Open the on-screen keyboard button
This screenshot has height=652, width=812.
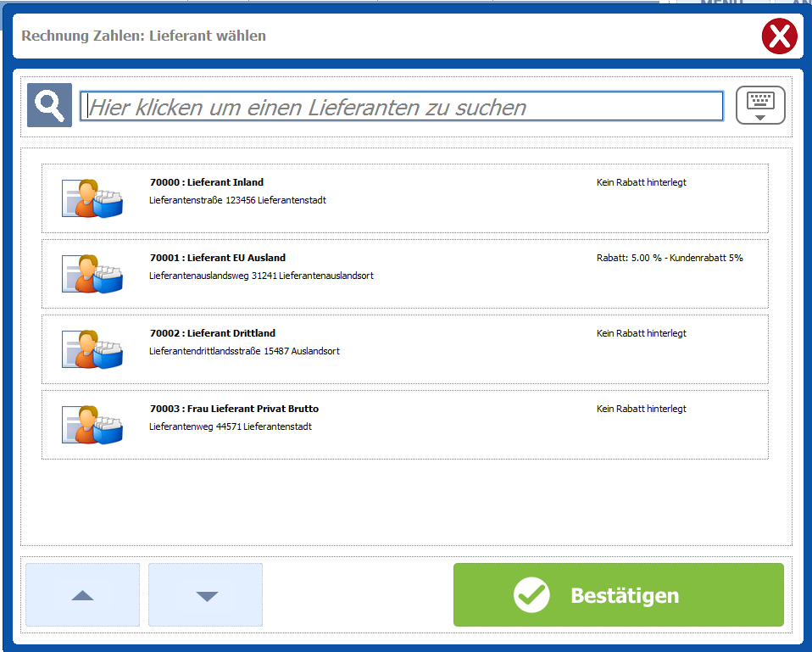(759, 106)
